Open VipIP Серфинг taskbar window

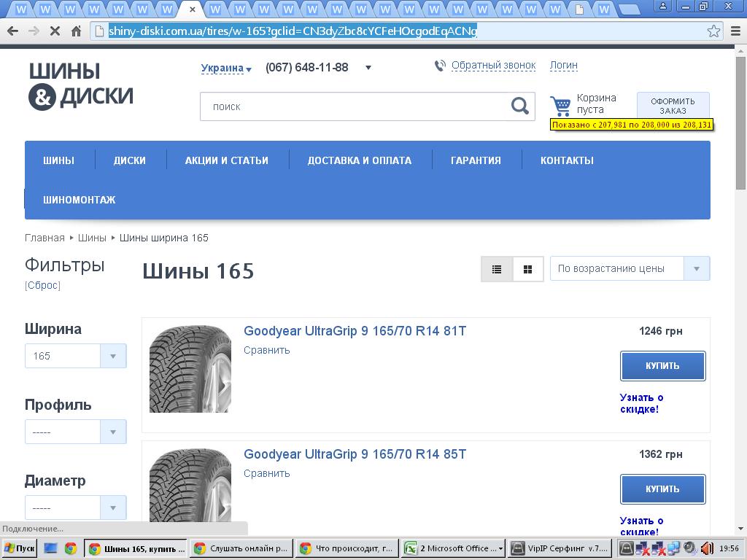(559, 548)
